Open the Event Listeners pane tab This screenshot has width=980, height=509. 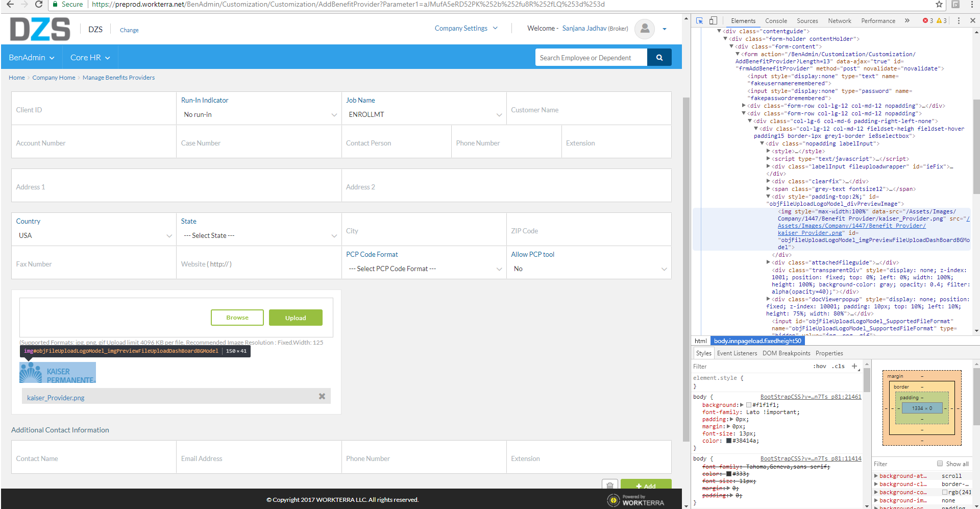[x=737, y=353]
